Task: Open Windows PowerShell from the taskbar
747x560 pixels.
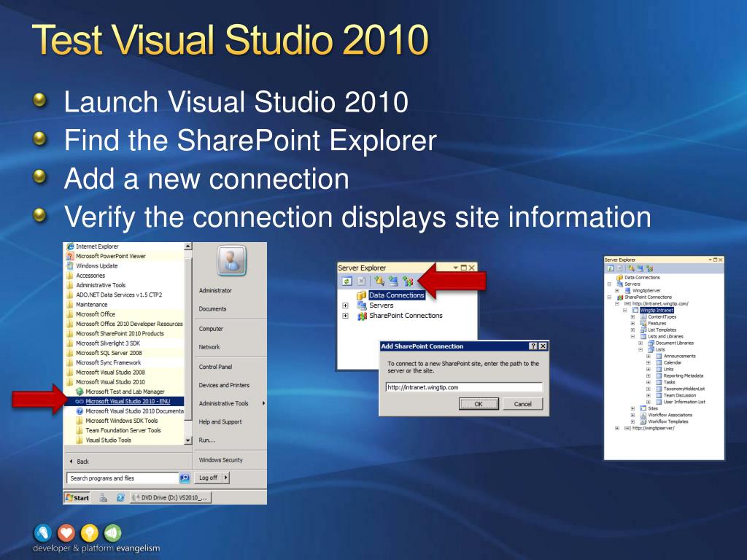Action: (x=120, y=497)
